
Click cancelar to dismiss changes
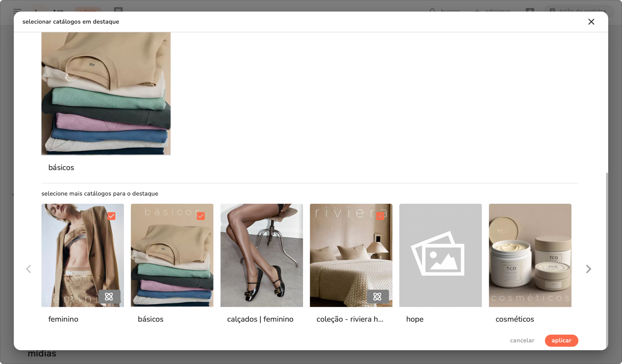click(522, 340)
